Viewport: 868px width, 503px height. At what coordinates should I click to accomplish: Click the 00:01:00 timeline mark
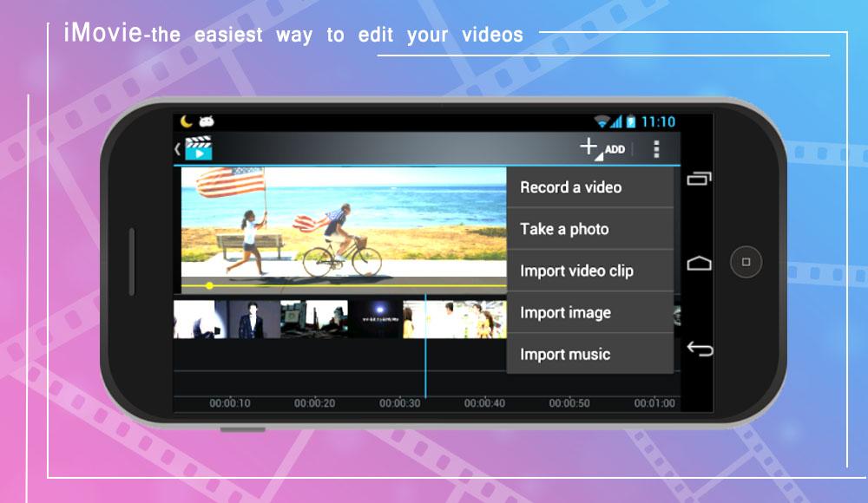(654, 403)
